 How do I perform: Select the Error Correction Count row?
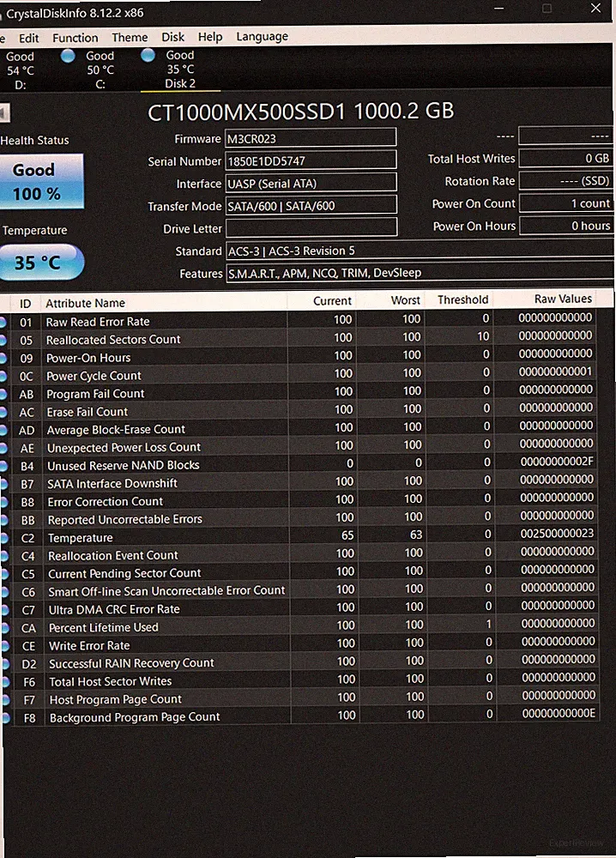pyautogui.click(x=299, y=500)
